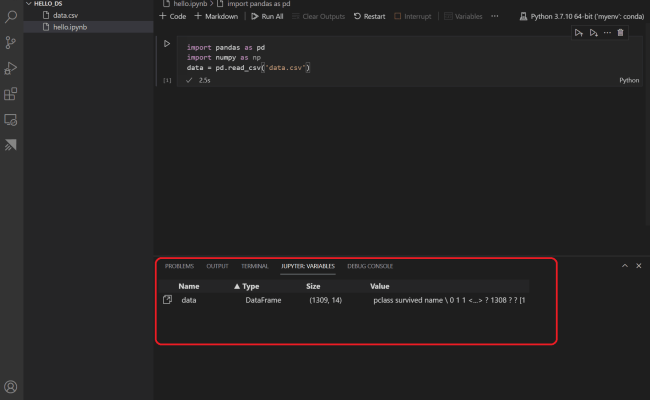Image resolution: width=650 pixels, height=400 pixels.
Task: Clear Outputs of all cells
Action: click(x=318, y=17)
